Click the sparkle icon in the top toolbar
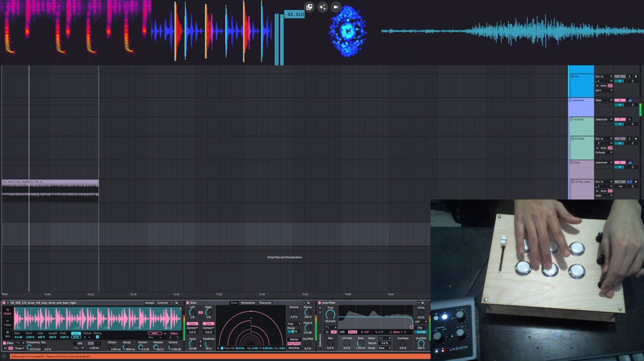Viewport: 644px width, 361px height. (322, 7)
